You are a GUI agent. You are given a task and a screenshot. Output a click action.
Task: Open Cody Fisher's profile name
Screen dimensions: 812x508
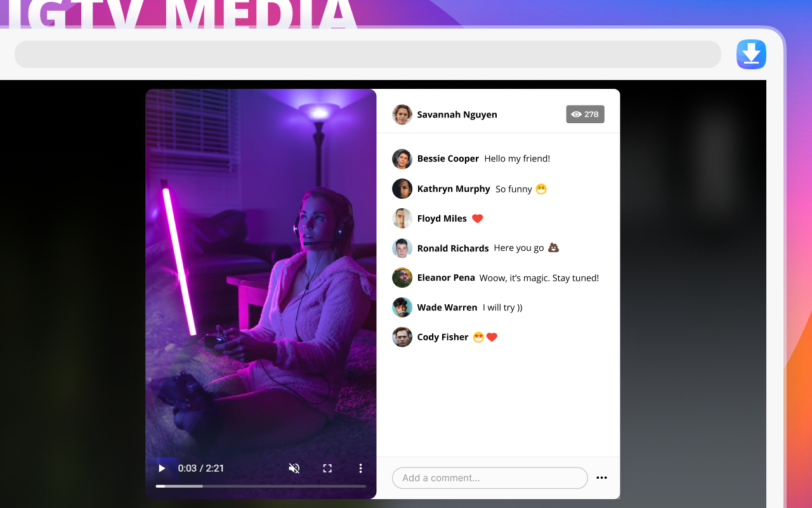click(x=443, y=337)
